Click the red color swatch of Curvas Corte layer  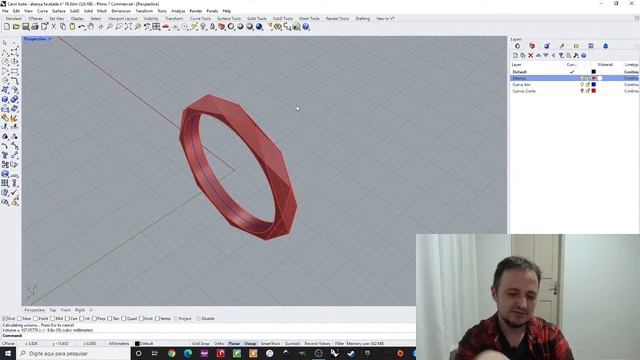(x=593, y=91)
